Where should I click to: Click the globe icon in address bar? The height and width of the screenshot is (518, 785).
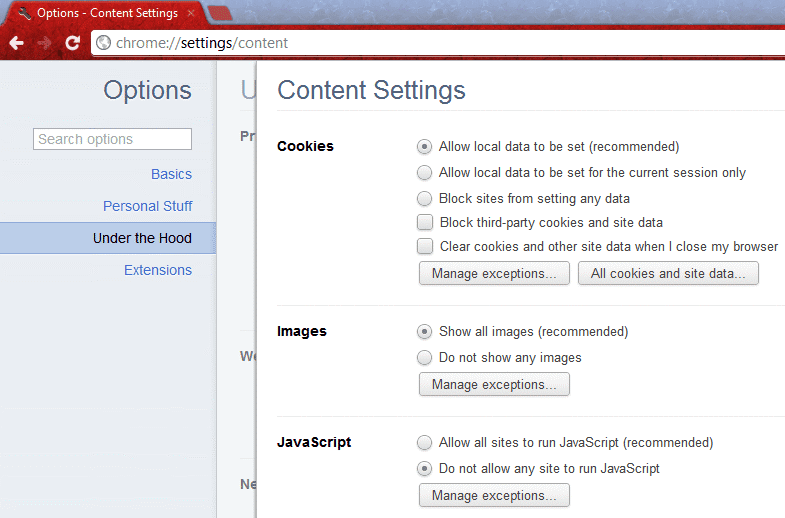pos(103,43)
